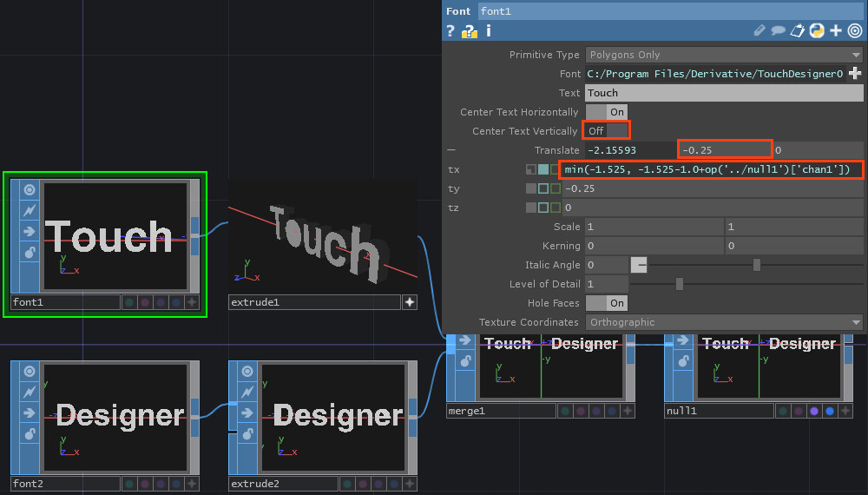The image size is (868, 495).
Task: Toggle font1 lightning flag
Action: (x=30, y=210)
